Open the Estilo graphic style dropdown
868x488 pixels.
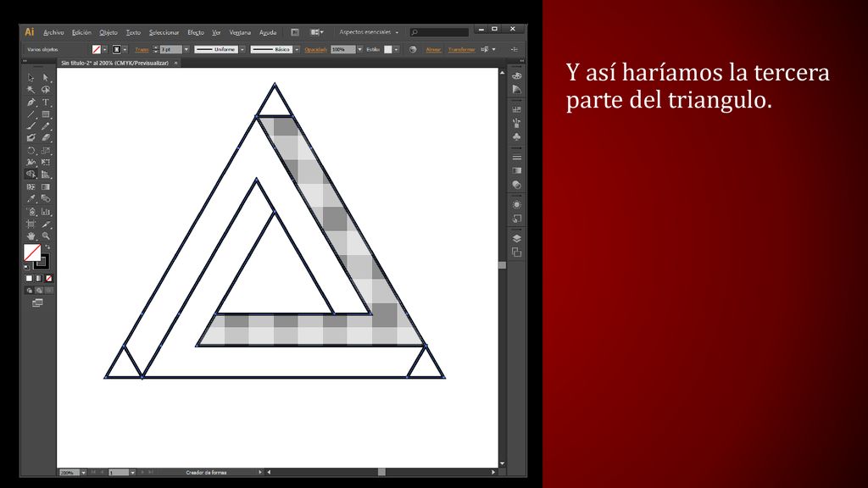[396, 49]
